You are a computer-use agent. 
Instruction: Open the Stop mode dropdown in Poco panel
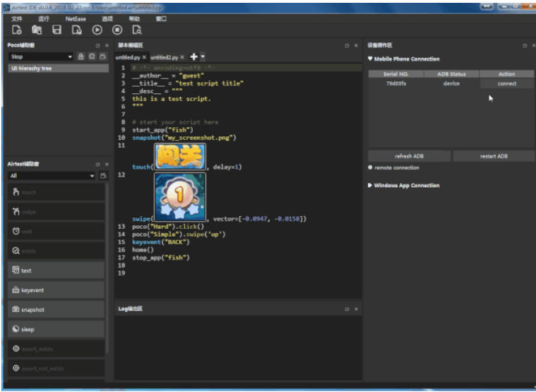tap(41, 57)
